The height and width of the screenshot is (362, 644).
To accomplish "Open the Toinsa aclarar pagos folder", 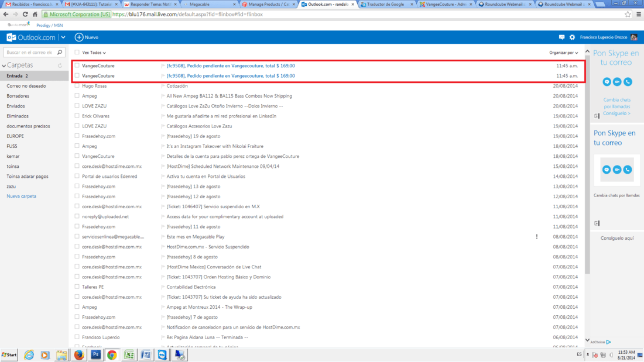I will [28, 177].
